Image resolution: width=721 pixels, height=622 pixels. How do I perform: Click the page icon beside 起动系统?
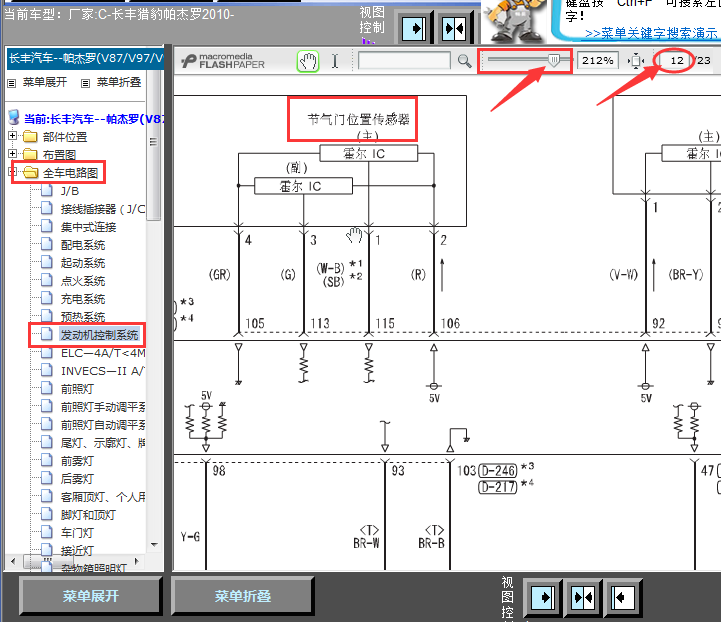[x=46, y=262]
